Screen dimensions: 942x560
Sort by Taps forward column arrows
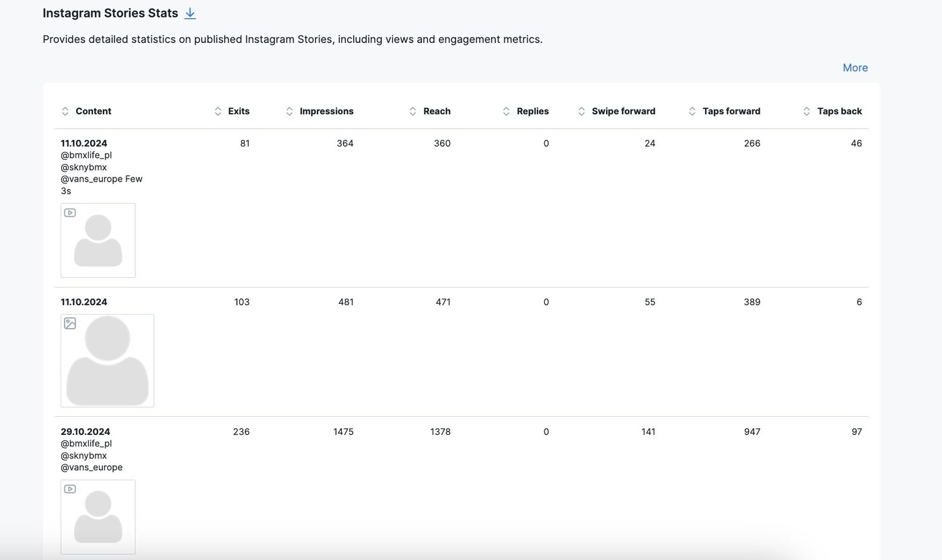point(692,112)
